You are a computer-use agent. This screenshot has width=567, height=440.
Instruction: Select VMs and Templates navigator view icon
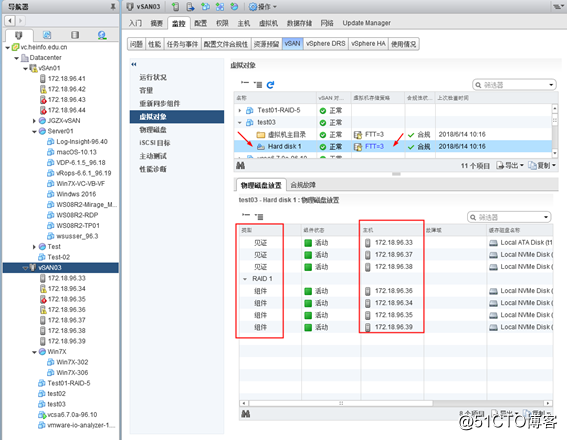(x=47, y=35)
